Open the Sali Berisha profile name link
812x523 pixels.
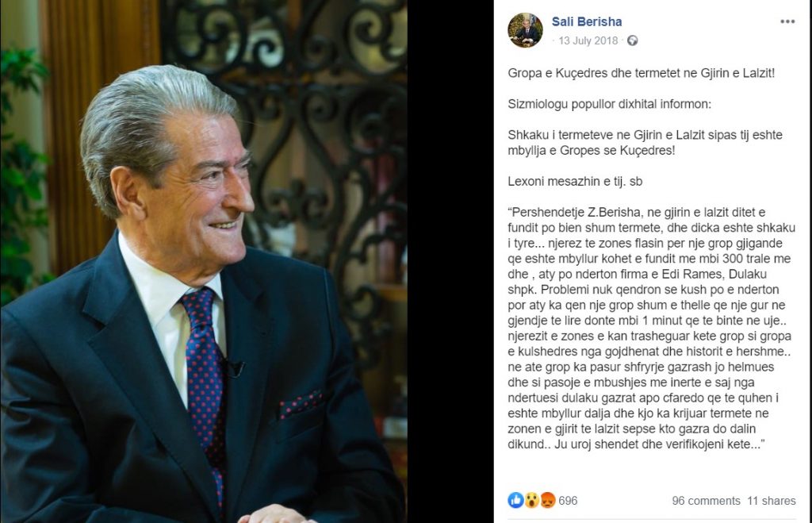click(587, 21)
